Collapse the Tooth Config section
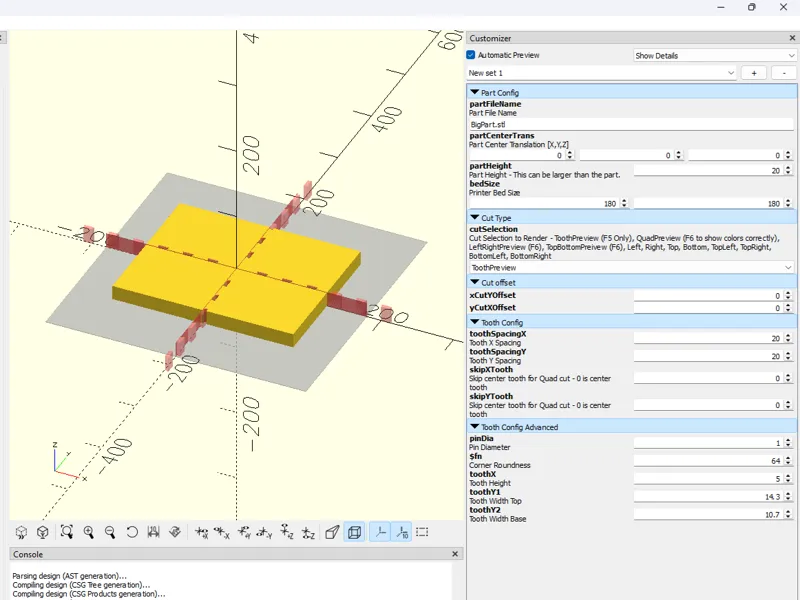Image resolution: width=800 pixels, height=600 pixels. tap(475, 322)
